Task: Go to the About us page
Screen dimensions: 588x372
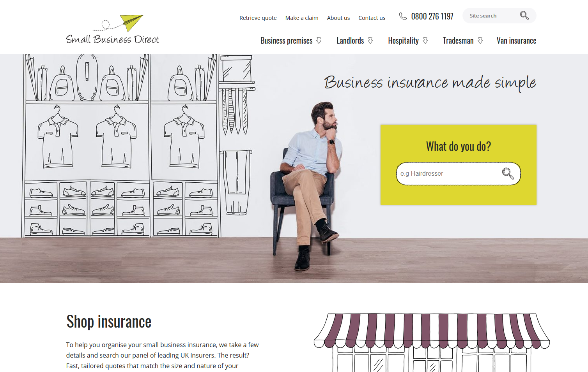Action: tap(338, 18)
